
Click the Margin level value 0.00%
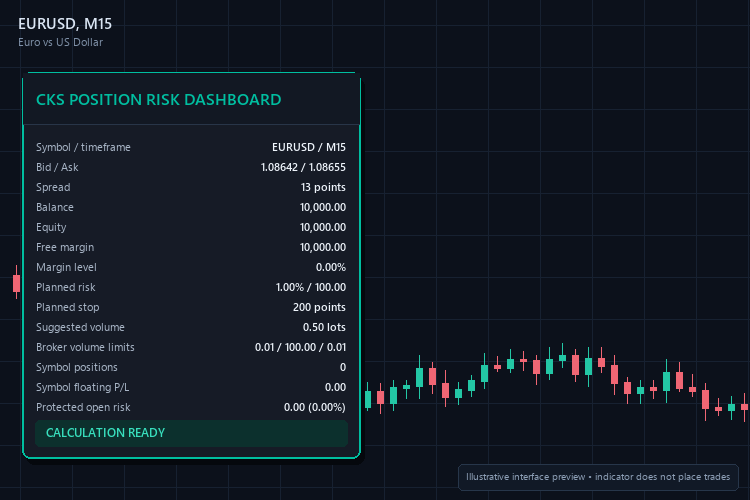pyautogui.click(x=331, y=267)
